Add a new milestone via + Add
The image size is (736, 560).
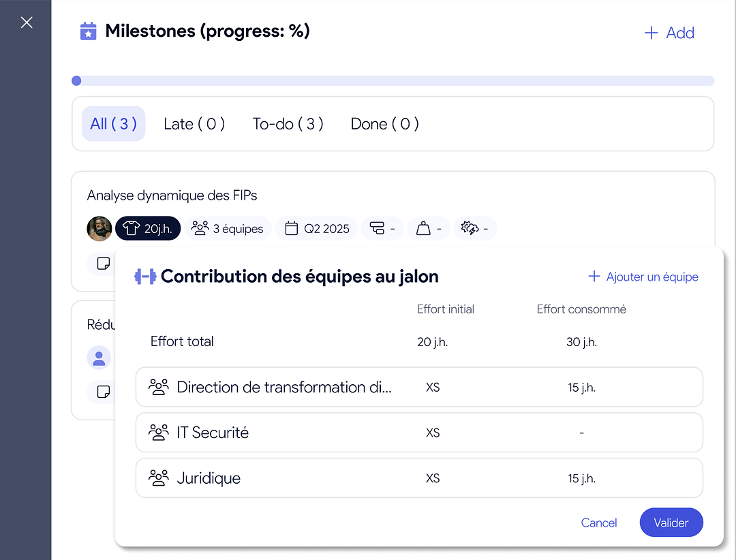coord(669,32)
